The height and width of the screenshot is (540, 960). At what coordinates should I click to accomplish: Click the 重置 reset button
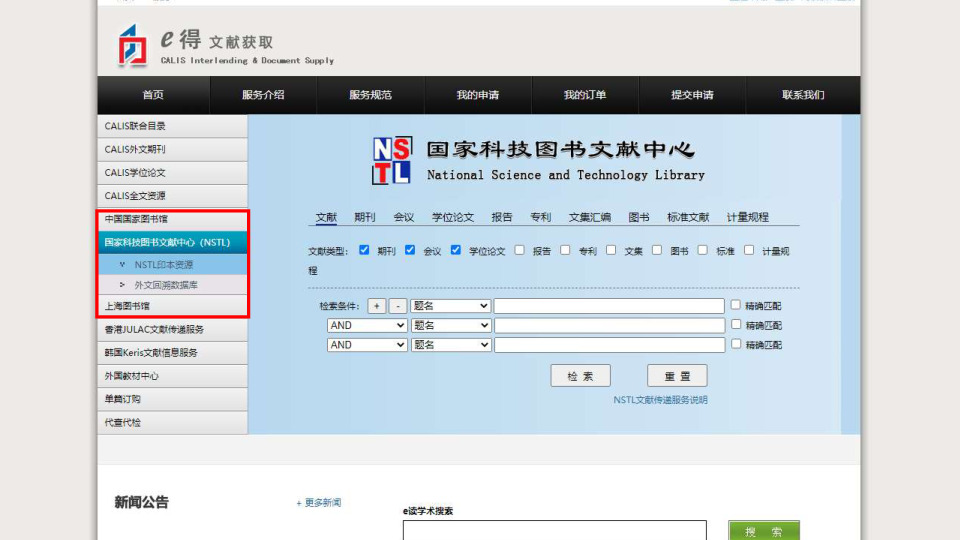tap(677, 376)
